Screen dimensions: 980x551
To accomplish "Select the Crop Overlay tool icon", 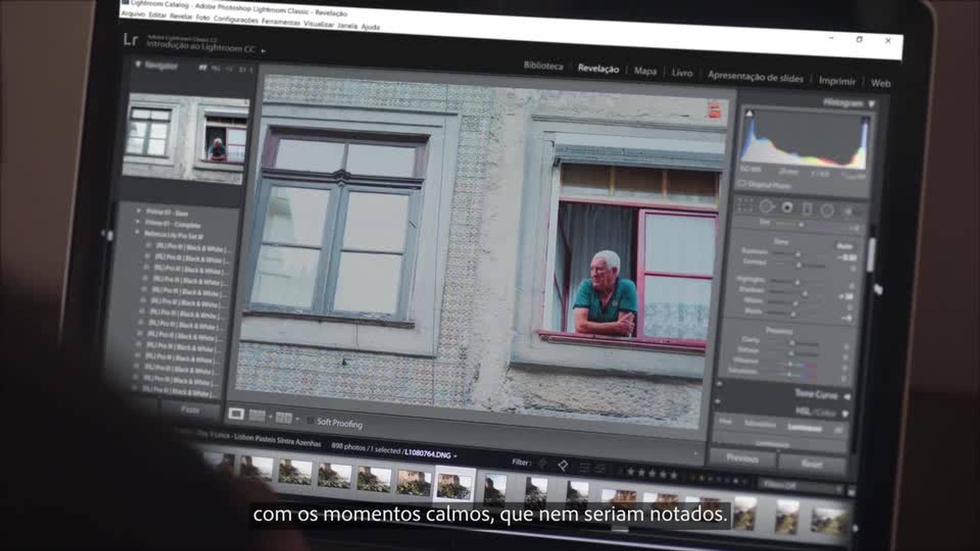I will [x=745, y=205].
